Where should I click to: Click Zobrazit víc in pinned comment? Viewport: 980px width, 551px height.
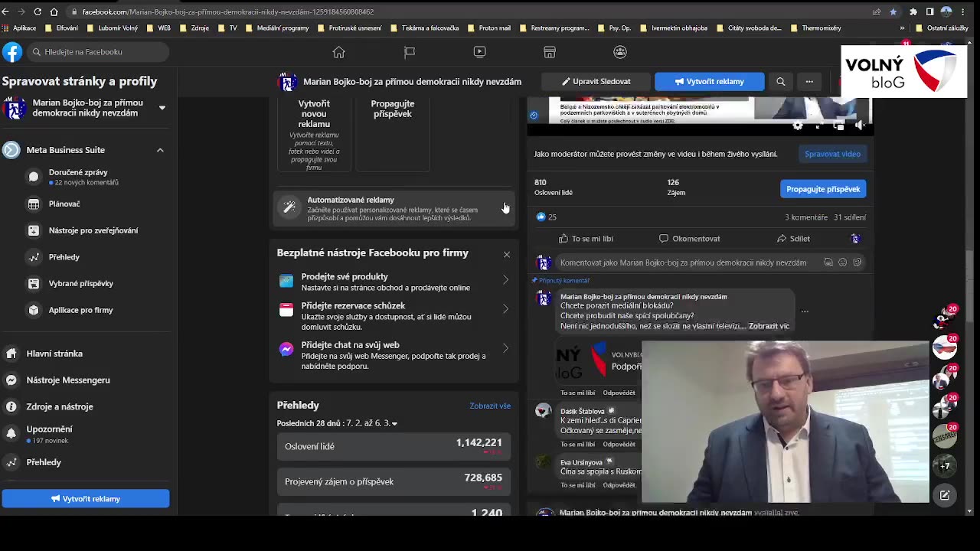[769, 326]
